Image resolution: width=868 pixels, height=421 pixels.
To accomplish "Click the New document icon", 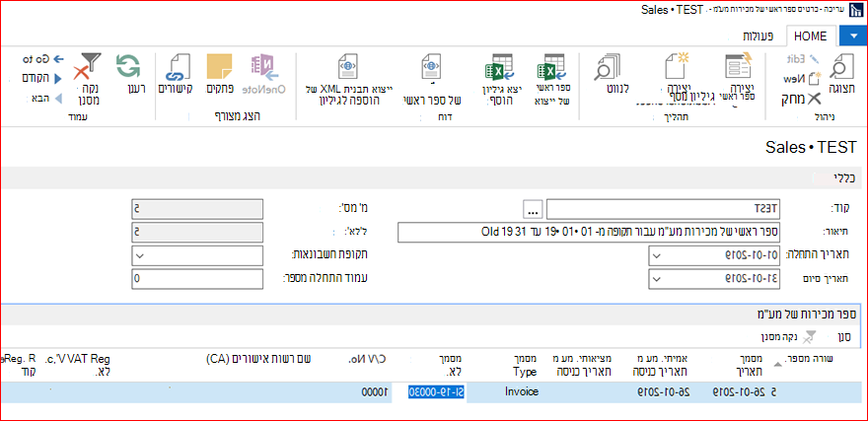I will [x=816, y=78].
